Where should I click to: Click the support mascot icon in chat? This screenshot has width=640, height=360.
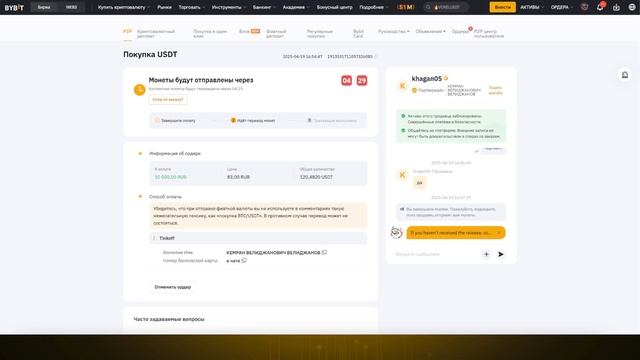[396, 232]
